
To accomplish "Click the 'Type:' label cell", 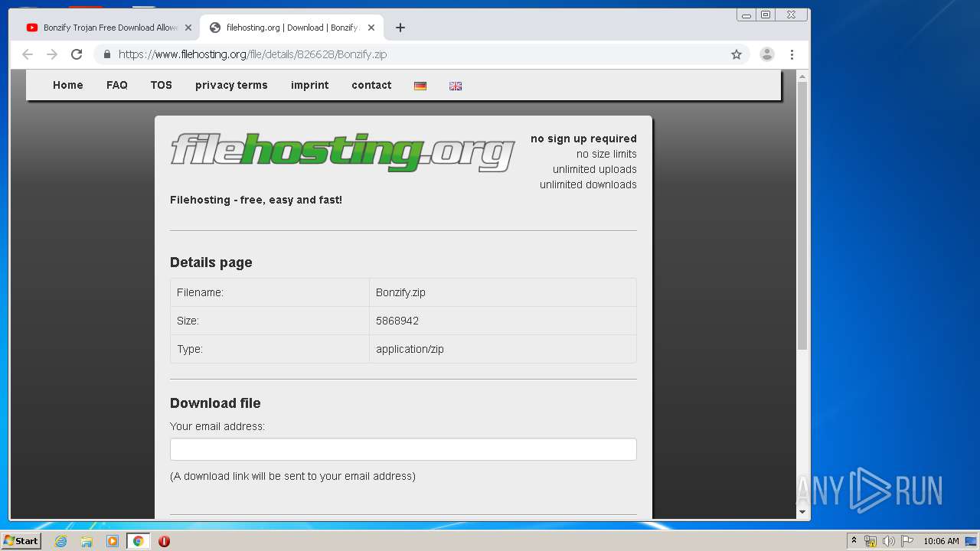I will 270,349.
